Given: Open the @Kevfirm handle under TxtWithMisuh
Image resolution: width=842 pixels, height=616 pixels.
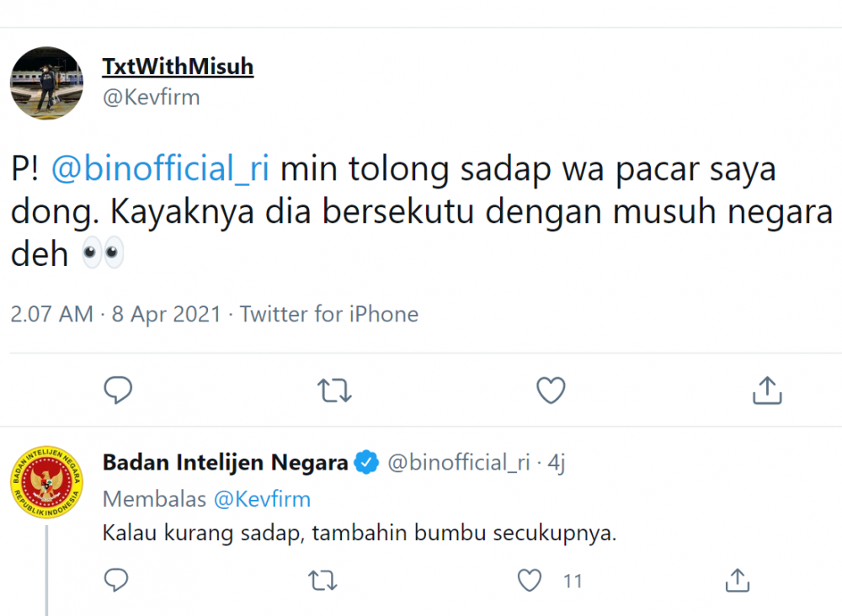Looking at the screenshot, I should click(x=151, y=97).
